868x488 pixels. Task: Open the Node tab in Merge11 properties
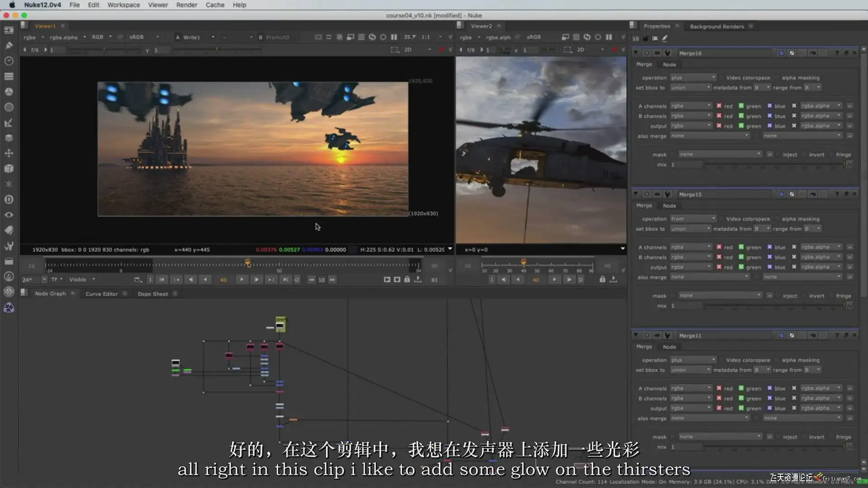669,347
